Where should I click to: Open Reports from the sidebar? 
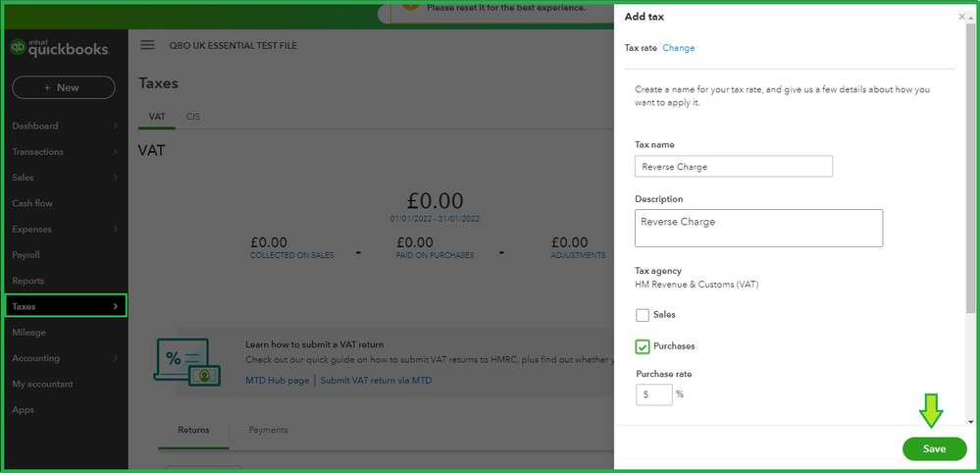tap(28, 281)
